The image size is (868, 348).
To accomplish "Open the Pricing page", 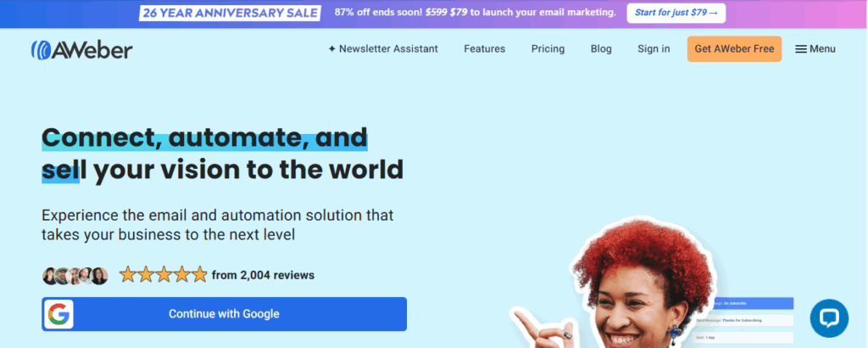I will pyautogui.click(x=548, y=48).
